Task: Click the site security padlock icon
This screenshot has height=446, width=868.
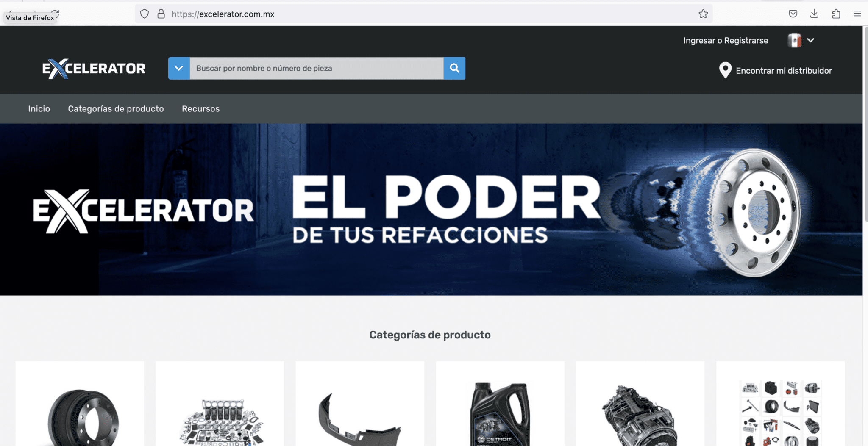Action: coord(161,14)
